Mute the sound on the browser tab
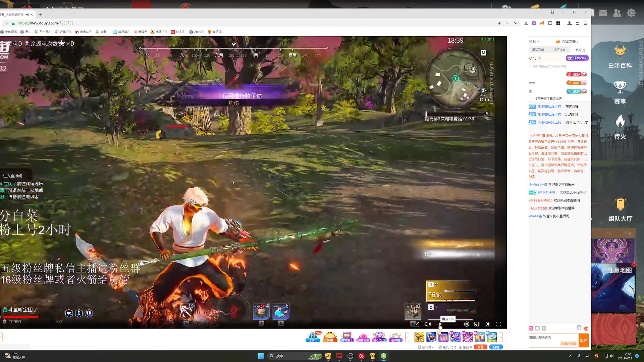Screen dimensions: 644x362 (27, 14)
